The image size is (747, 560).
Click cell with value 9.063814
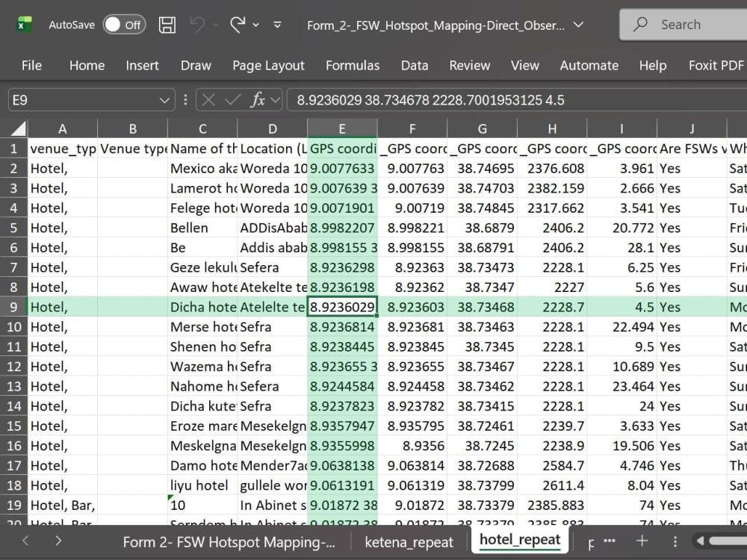(x=412, y=466)
